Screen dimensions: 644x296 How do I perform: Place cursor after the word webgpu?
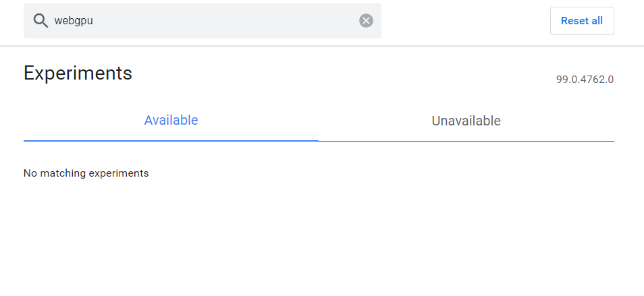click(x=93, y=21)
